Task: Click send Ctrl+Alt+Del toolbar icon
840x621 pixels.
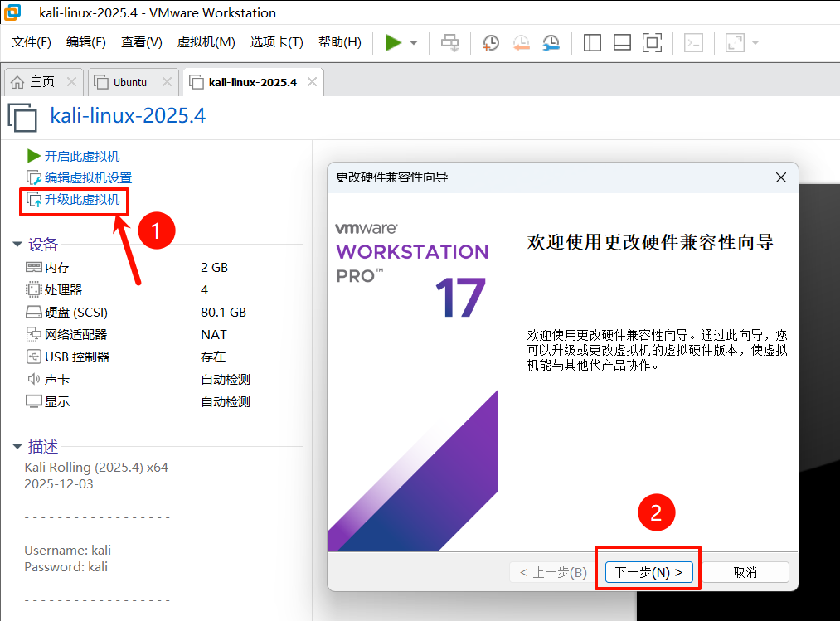Action: [x=450, y=43]
